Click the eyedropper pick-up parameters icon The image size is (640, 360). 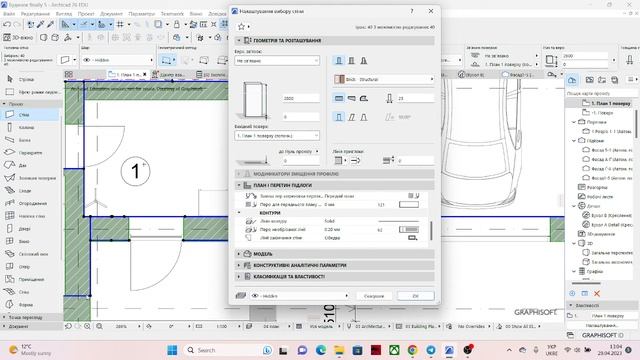pos(40,24)
